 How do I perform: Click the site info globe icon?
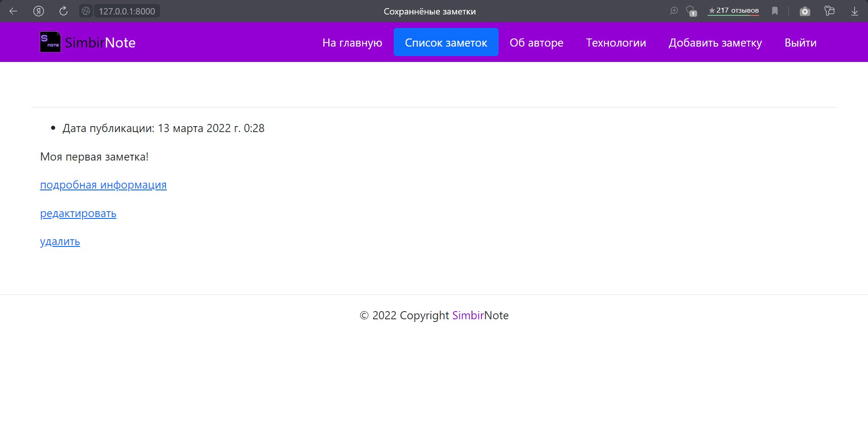[85, 11]
